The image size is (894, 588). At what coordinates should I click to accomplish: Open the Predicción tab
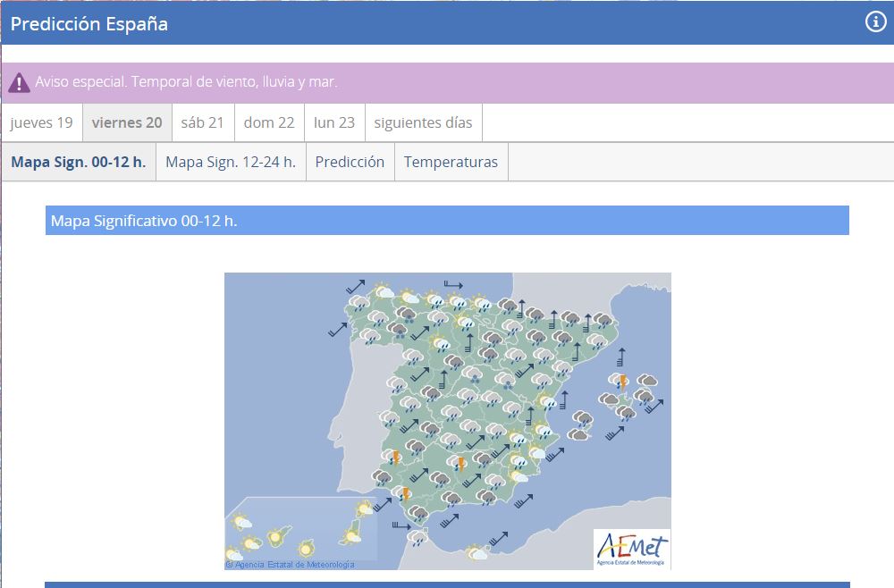point(350,162)
